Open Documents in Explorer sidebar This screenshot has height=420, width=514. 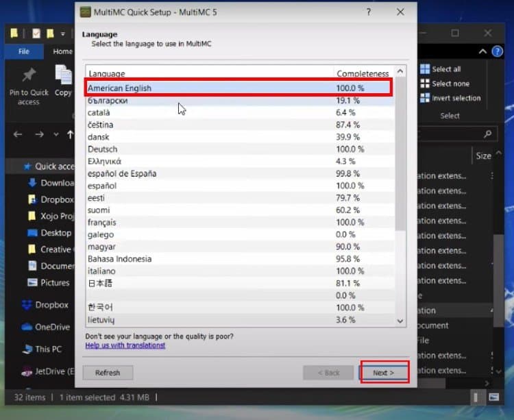coord(51,266)
